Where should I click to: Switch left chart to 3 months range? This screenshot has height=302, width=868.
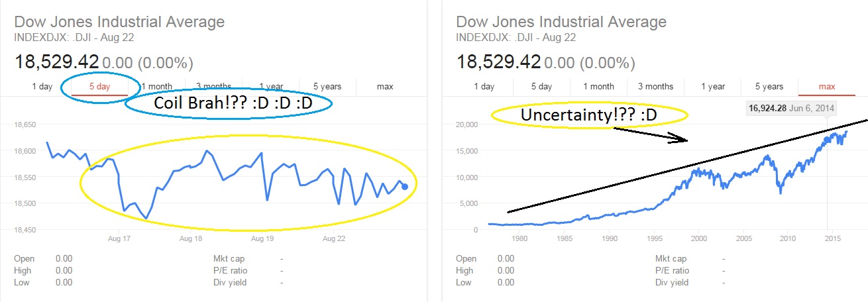(x=213, y=87)
